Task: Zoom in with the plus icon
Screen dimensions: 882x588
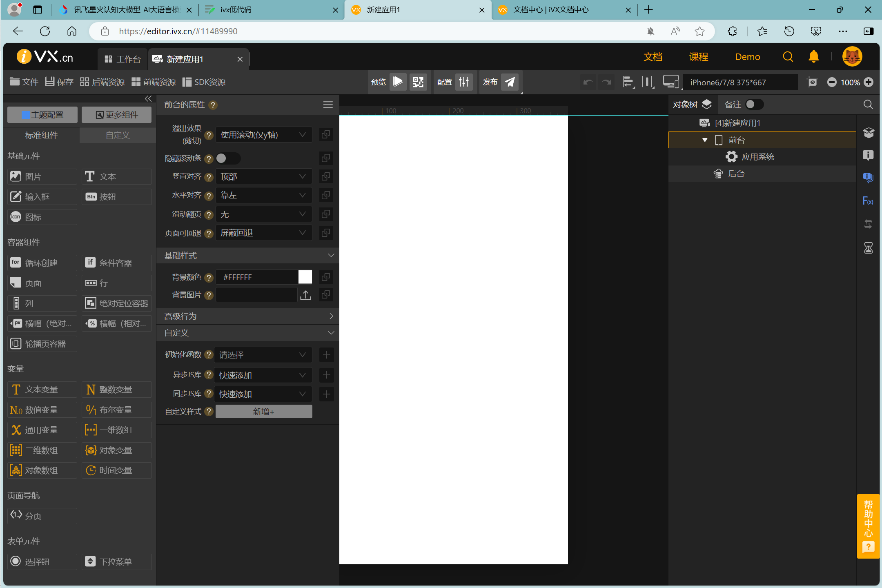Action: click(869, 82)
